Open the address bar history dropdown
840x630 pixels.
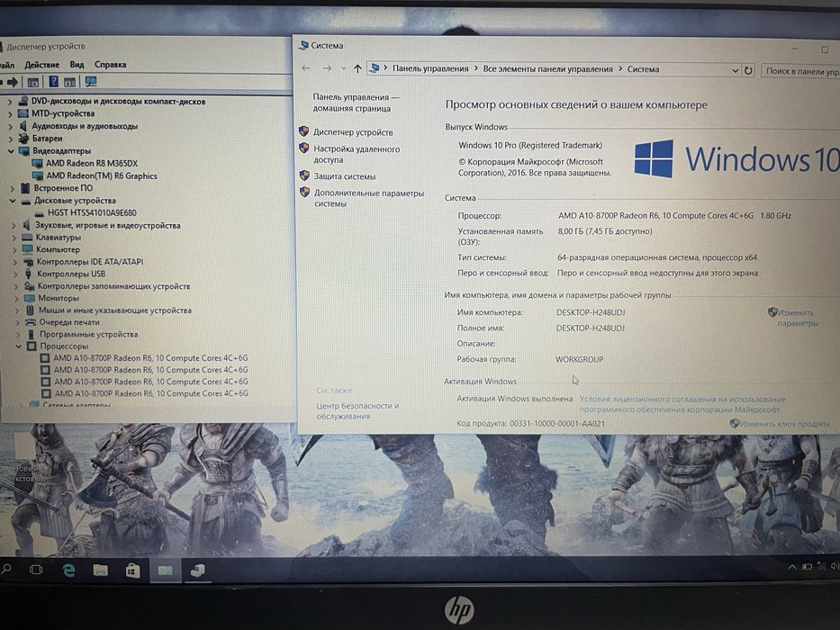click(x=735, y=70)
